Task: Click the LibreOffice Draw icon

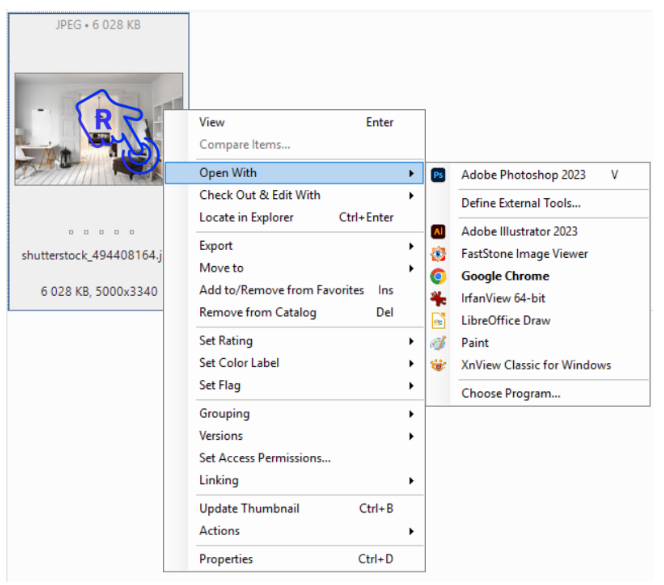Action: pos(438,321)
